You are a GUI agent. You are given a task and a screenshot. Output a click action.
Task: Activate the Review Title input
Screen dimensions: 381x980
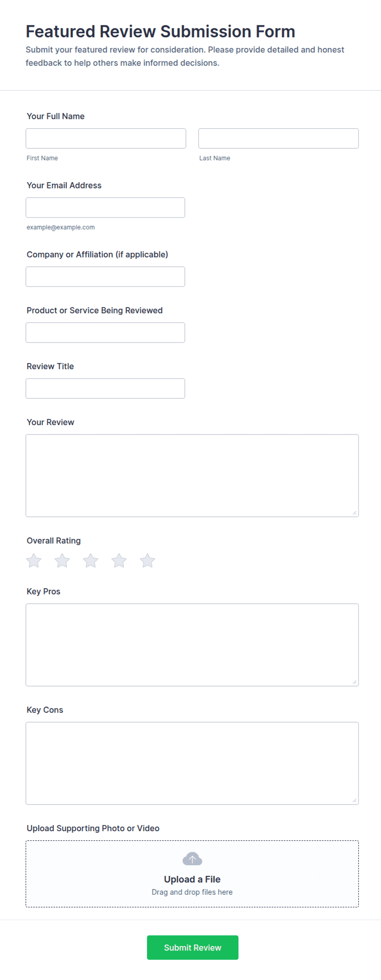pos(105,389)
